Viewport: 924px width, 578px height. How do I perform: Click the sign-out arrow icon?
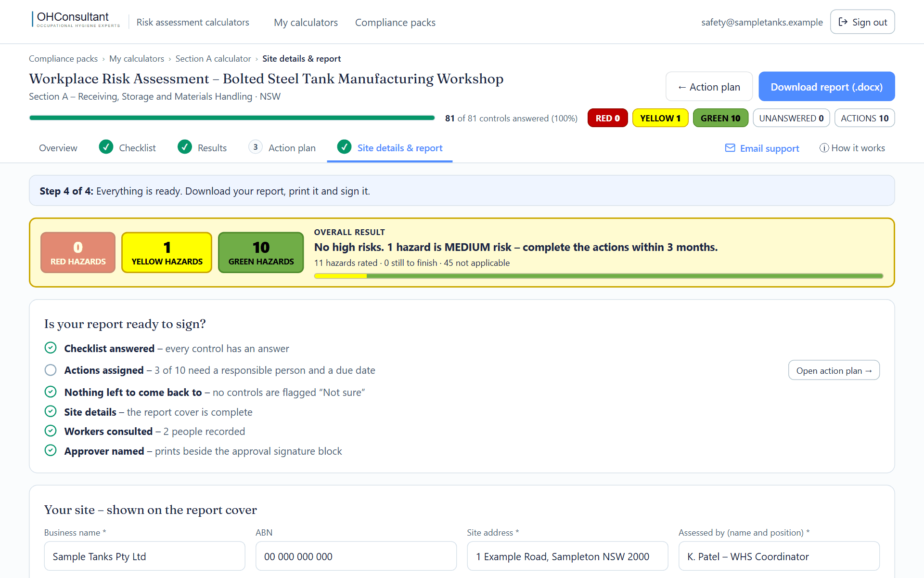(x=843, y=22)
